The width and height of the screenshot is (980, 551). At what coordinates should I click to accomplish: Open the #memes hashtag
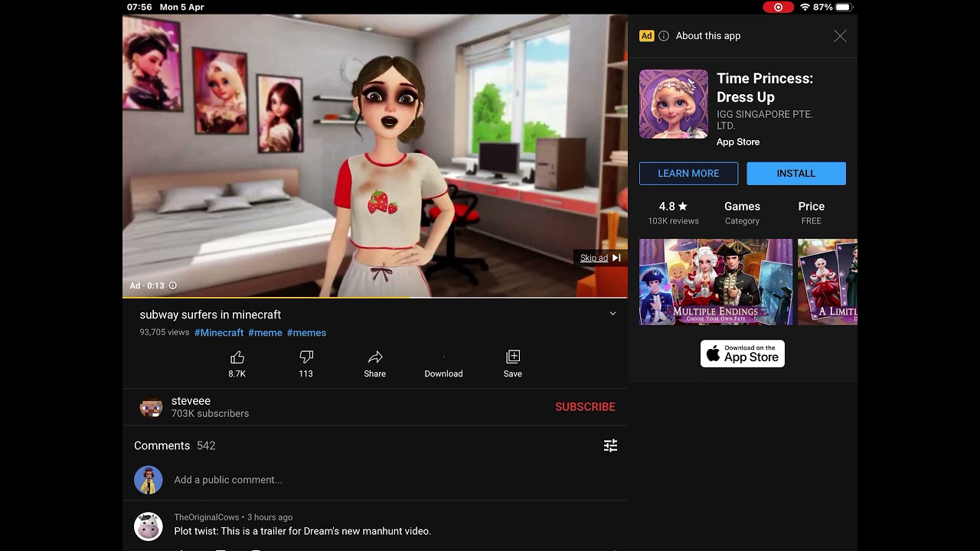pos(306,333)
